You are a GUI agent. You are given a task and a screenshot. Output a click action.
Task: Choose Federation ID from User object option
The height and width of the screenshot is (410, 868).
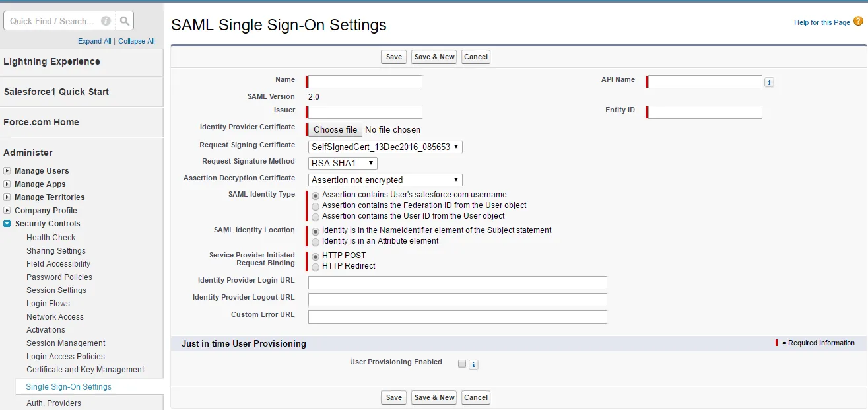click(316, 206)
